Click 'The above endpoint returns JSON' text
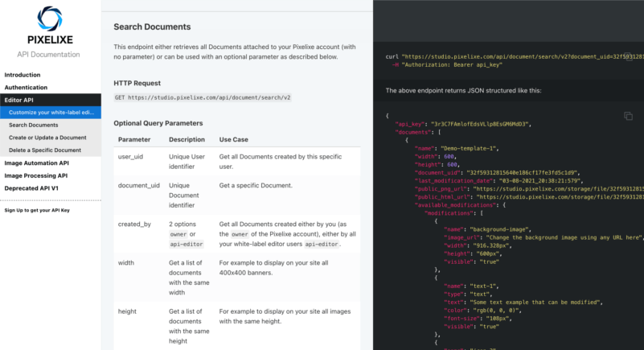 tap(463, 90)
